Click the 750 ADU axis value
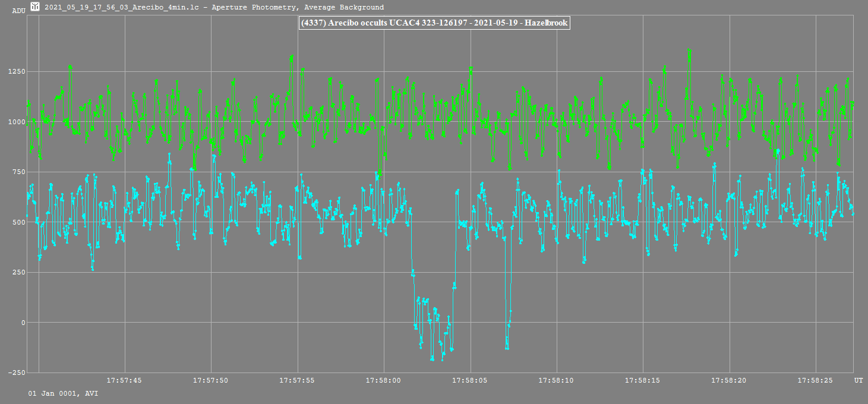 pos(18,172)
